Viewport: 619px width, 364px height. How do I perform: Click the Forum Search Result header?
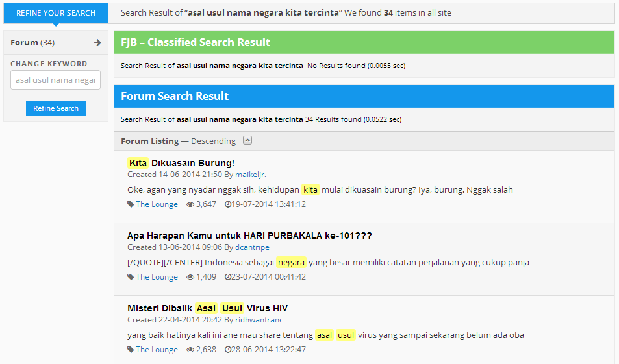click(x=364, y=96)
